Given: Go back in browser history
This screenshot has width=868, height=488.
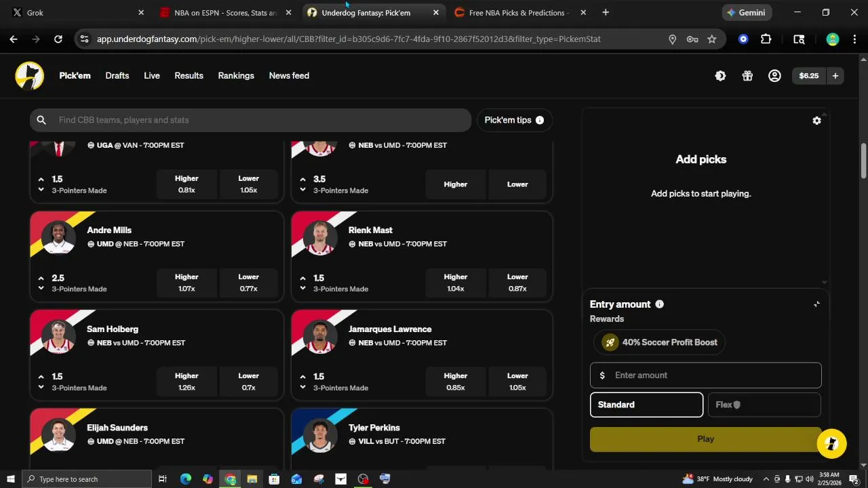Looking at the screenshot, I should 14,39.
